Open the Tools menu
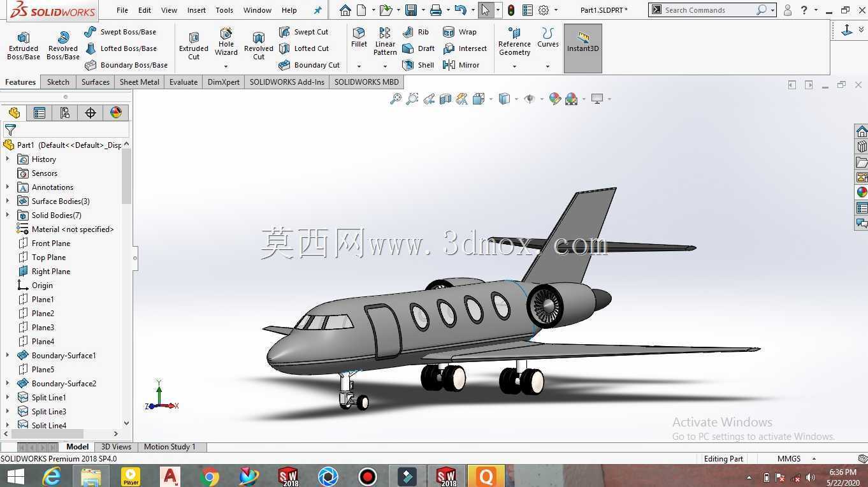The image size is (868, 487). click(x=224, y=10)
